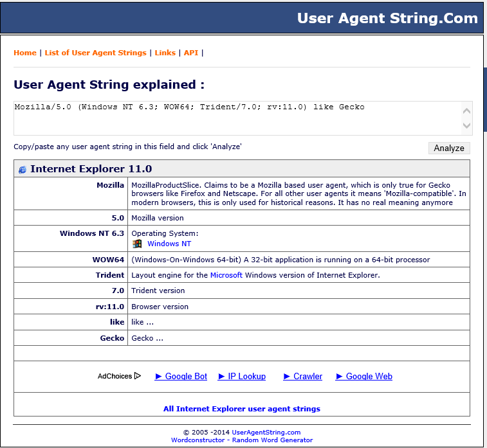Open Wordconstructor Random Word Generator link
This screenshot has height=448, width=487.
click(x=242, y=440)
